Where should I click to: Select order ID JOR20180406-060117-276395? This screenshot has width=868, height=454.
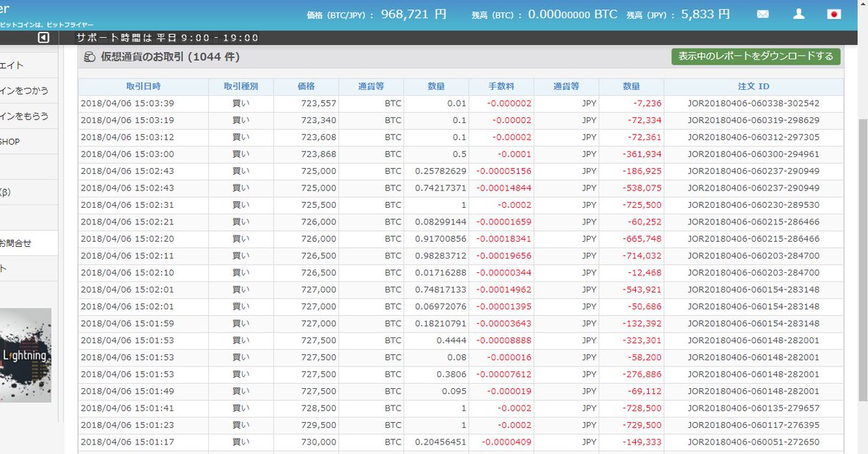click(x=754, y=425)
